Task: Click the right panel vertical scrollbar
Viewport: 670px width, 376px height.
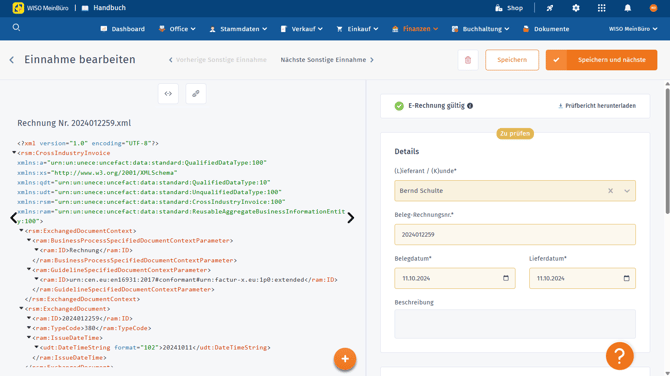Action: click(667, 150)
